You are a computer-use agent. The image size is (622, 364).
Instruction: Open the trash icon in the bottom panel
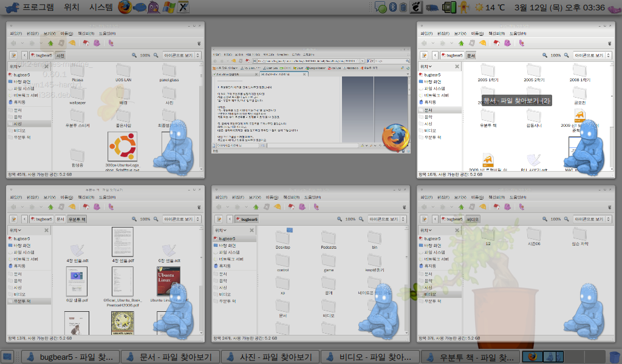pos(615,357)
